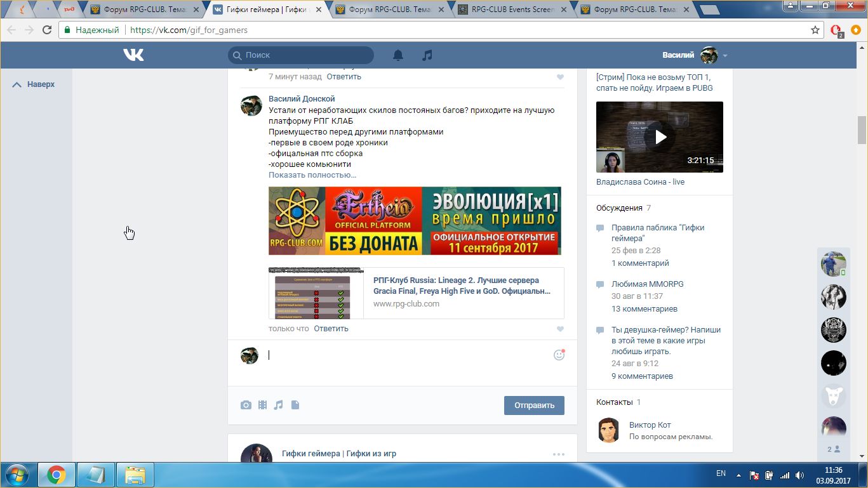Open the "Гифки геймера | Гифки из игр" post author
The width and height of the screenshot is (868, 488).
point(339,454)
